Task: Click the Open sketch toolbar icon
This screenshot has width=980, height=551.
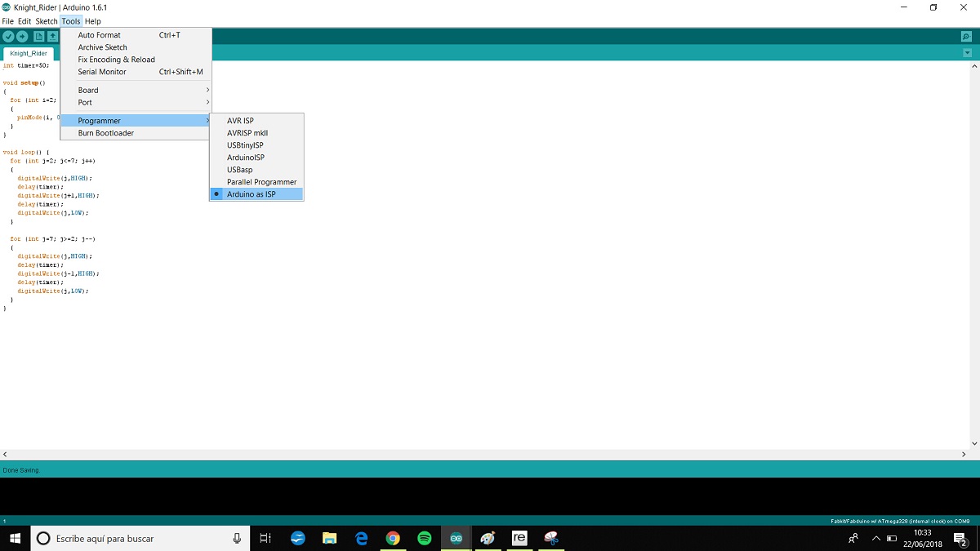Action: pyautogui.click(x=52, y=37)
